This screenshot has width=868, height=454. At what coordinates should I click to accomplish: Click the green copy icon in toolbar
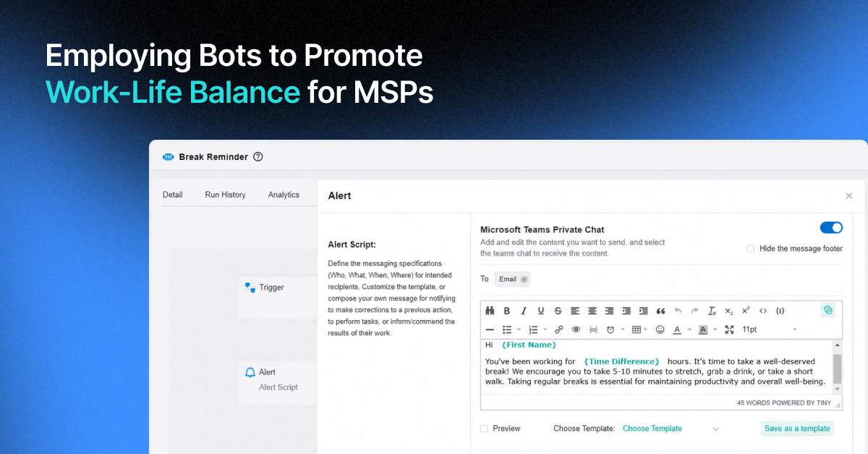click(828, 310)
